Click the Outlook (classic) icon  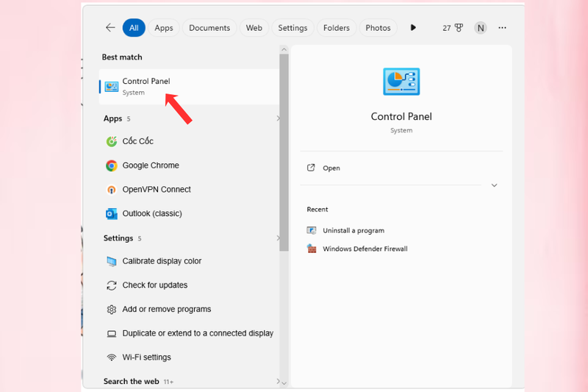(x=112, y=213)
